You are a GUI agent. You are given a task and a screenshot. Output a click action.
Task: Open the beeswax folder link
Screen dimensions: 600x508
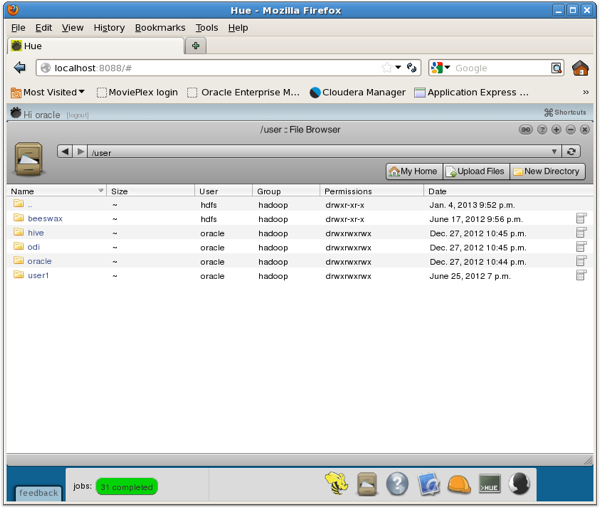pyautogui.click(x=45, y=218)
